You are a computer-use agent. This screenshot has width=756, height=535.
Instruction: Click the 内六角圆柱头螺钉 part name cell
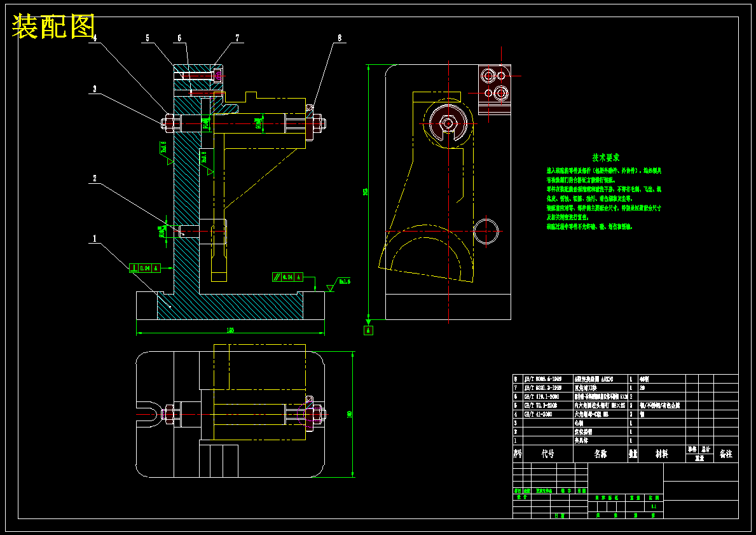click(600, 405)
